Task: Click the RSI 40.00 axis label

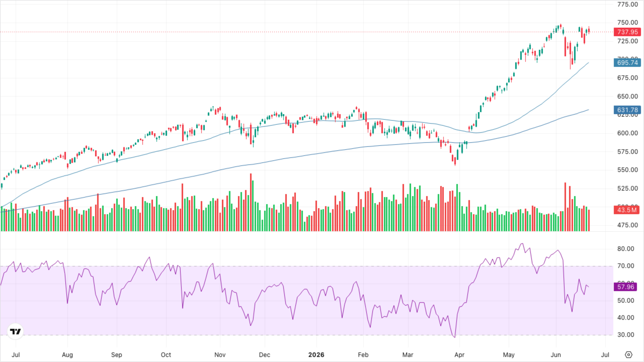Action: tap(626, 318)
